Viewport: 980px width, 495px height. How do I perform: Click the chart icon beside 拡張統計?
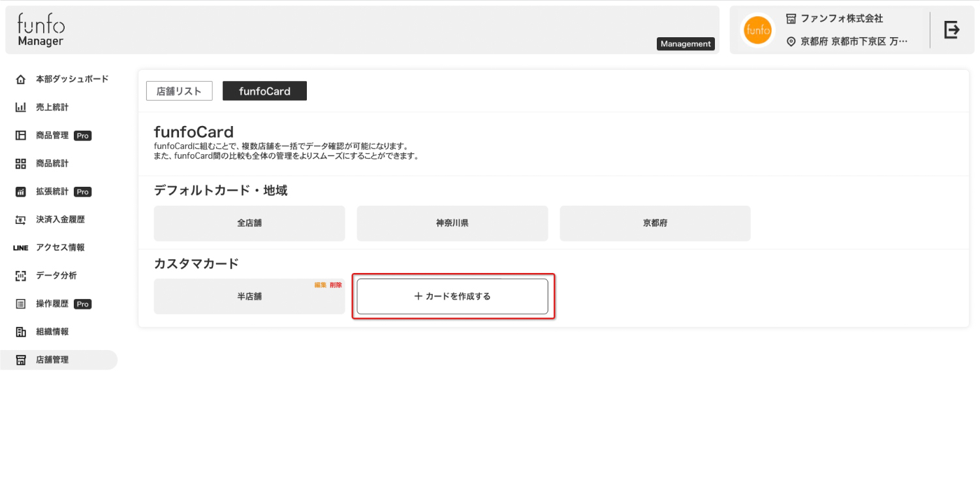pyautogui.click(x=21, y=192)
